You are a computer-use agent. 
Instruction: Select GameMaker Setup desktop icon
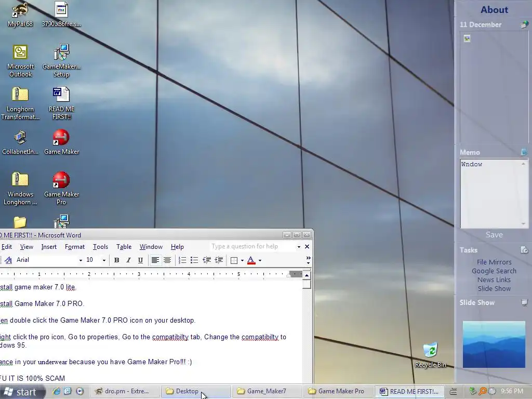coord(61,61)
